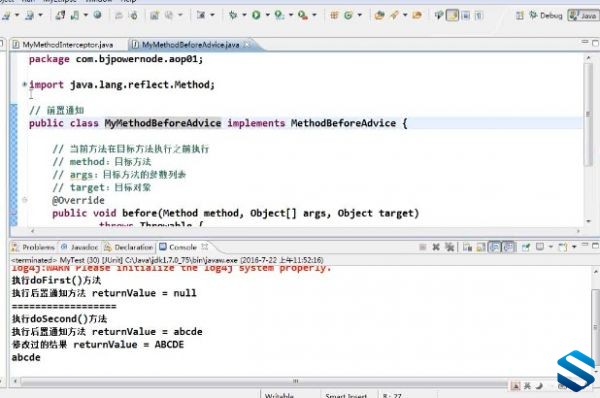Open the Run Last Tool dropdown arrow
This screenshot has height=398, width=600.
click(x=291, y=15)
